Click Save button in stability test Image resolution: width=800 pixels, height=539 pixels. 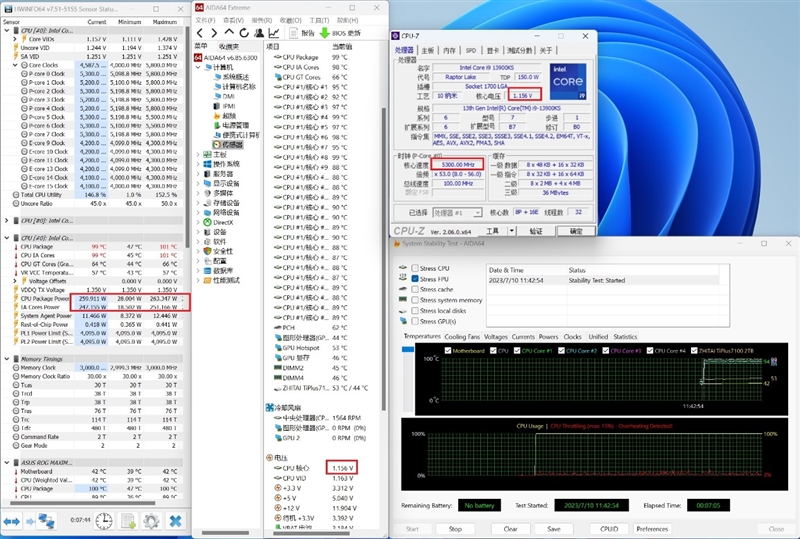(554, 529)
